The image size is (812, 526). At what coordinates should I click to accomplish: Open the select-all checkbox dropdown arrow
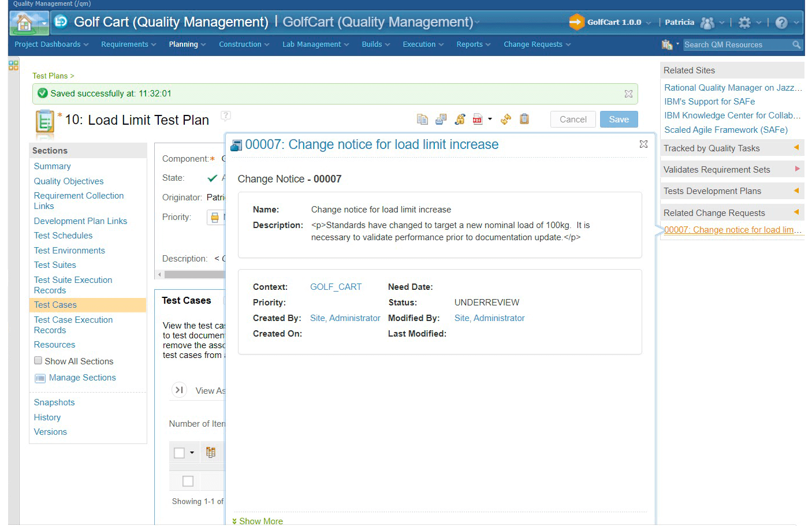pyautogui.click(x=192, y=453)
